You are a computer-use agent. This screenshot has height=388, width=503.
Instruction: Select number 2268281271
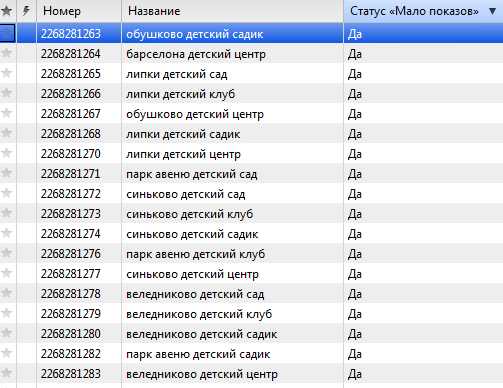pyautogui.click(x=71, y=174)
